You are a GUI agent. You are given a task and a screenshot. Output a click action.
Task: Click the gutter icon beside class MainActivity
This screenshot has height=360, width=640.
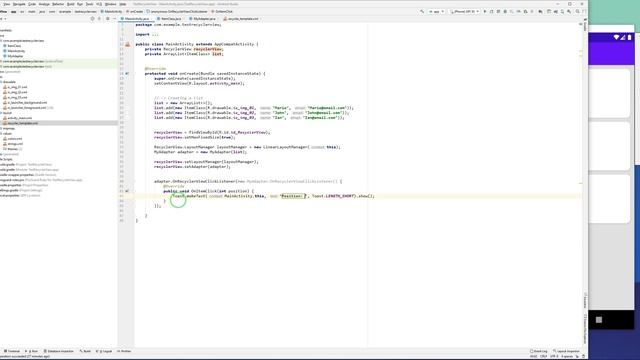127,44
